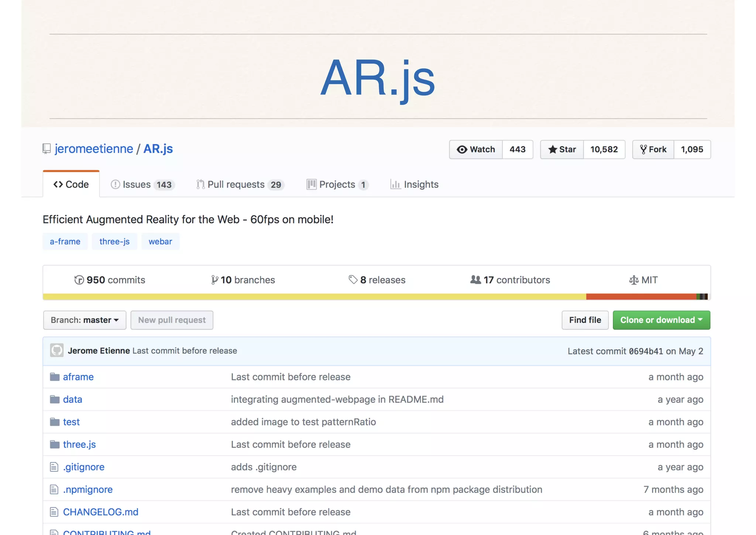Click the CHANGELOG.md file icon
Viewport: 756px width, 535px height.
(x=54, y=512)
